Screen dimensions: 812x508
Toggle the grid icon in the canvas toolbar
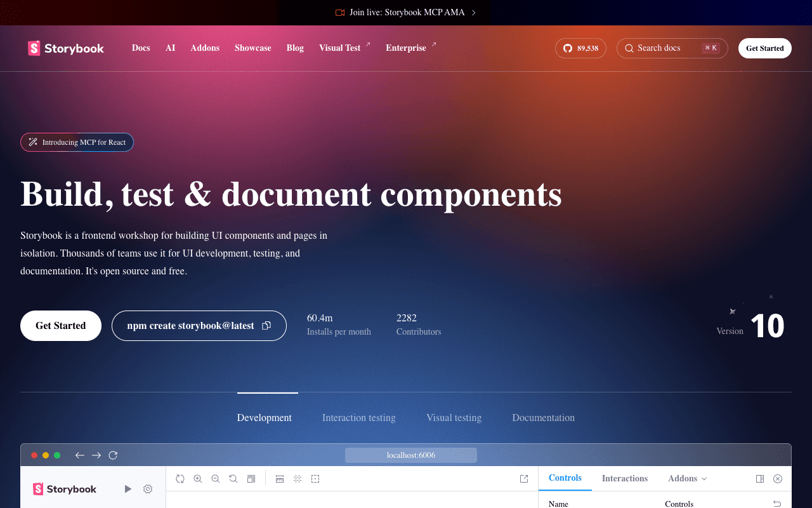click(298, 479)
